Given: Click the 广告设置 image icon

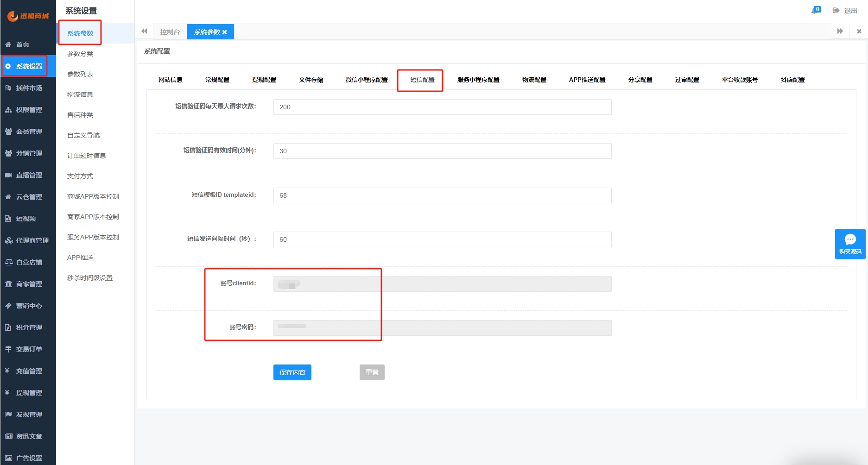Looking at the screenshot, I should 8,458.
